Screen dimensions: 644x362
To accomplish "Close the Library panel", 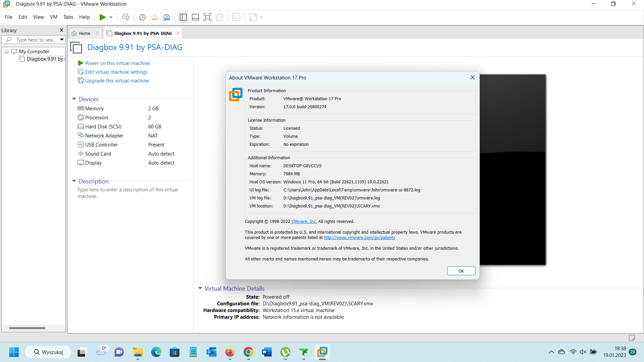I will coord(61,30).
